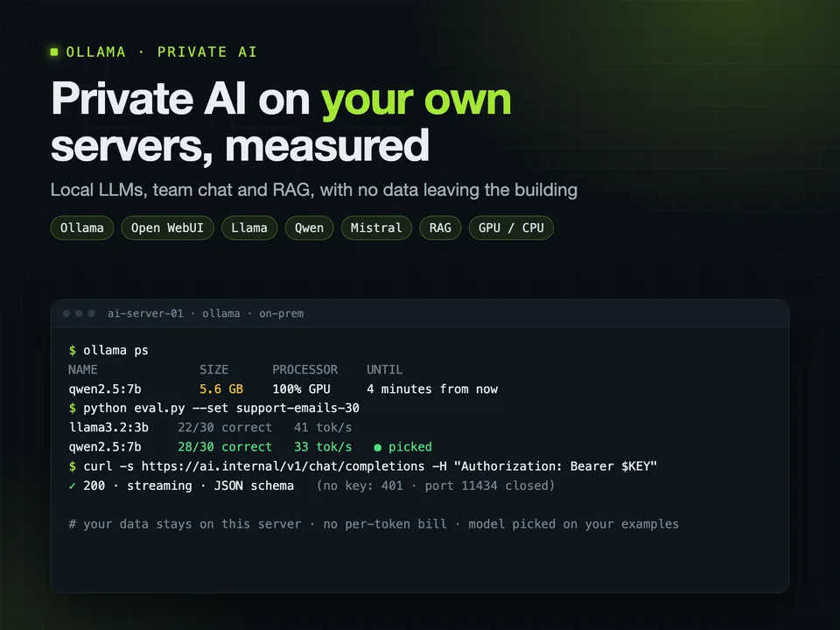Screen dimensions: 840x630
Task: Click the green square beside OLLAMA label
Action: click(x=54, y=52)
